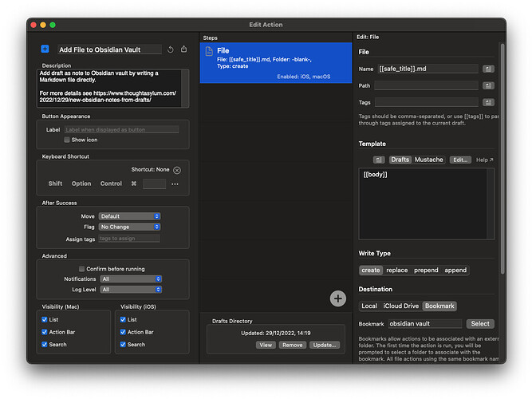This screenshot has height=399, width=532.
Task: Click the Description area scrollbar
Action: (x=185, y=89)
